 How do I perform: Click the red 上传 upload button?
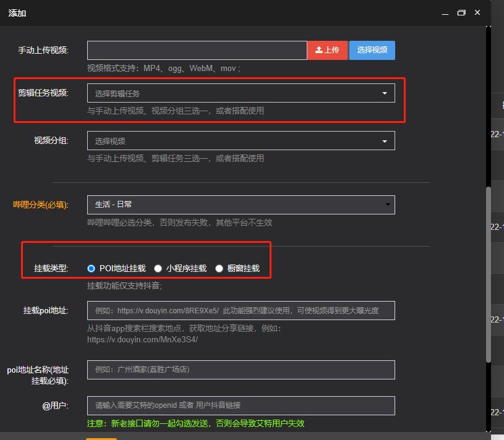[x=328, y=50]
